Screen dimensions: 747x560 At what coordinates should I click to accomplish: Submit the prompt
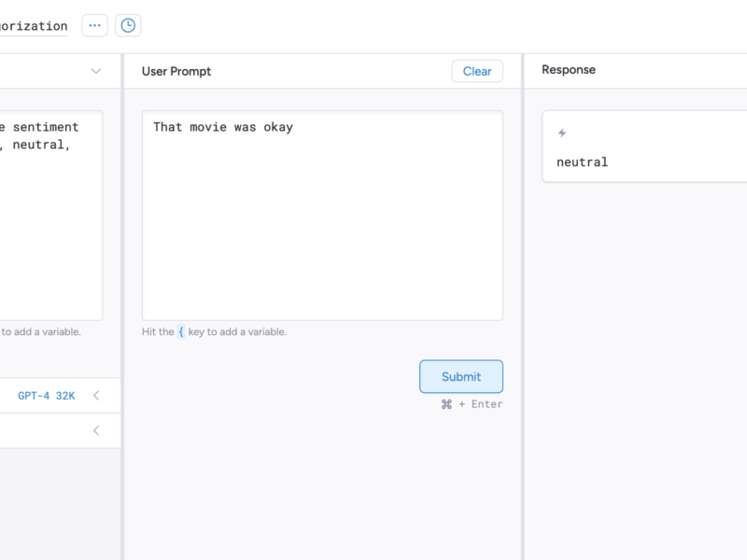tap(461, 376)
